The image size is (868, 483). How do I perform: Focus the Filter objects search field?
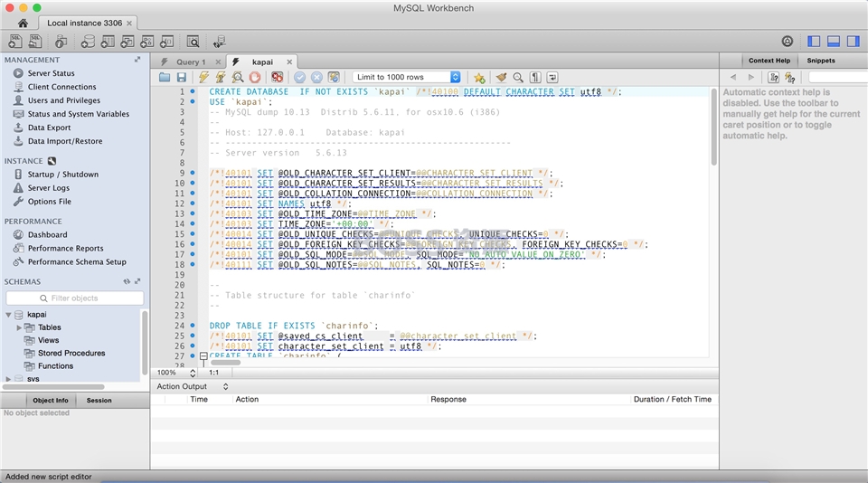pyautogui.click(x=75, y=298)
